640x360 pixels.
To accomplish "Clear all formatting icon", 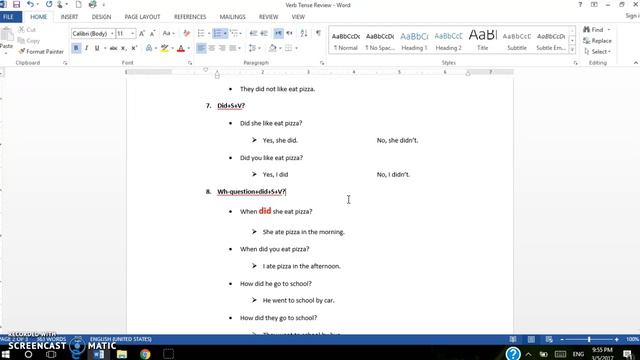I will point(187,33).
